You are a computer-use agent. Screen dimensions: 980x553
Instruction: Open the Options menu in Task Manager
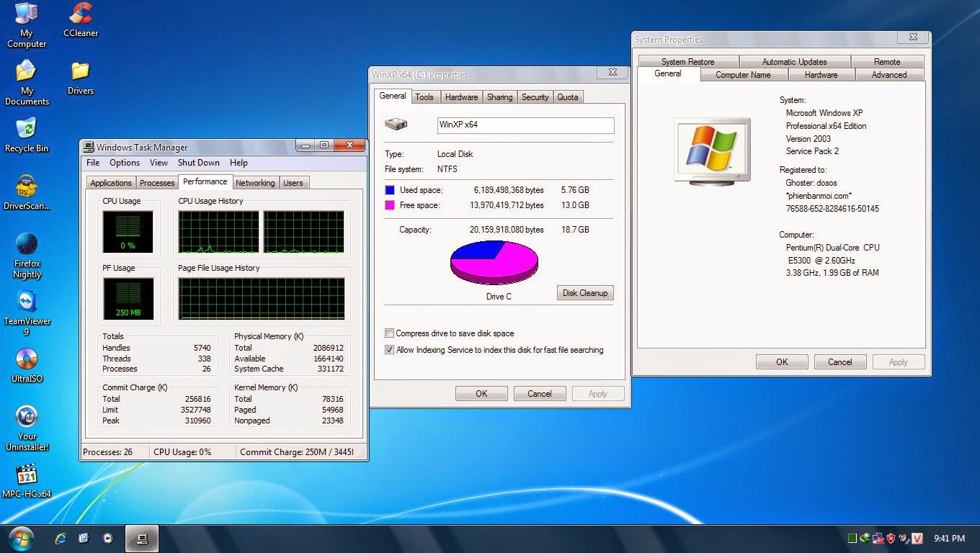(125, 163)
